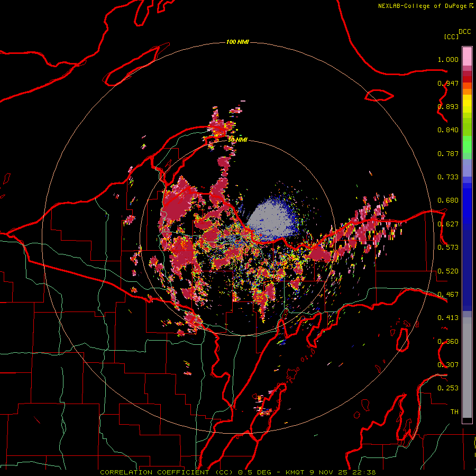Click the 0.947 color scale value
The width and height of the screenshot is (476, 476).
tap(448, 83)
